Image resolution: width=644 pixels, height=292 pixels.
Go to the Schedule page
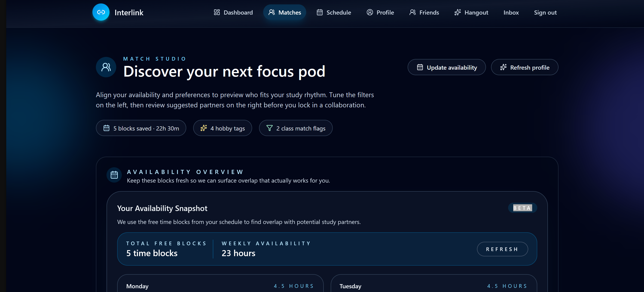[334, 12]
